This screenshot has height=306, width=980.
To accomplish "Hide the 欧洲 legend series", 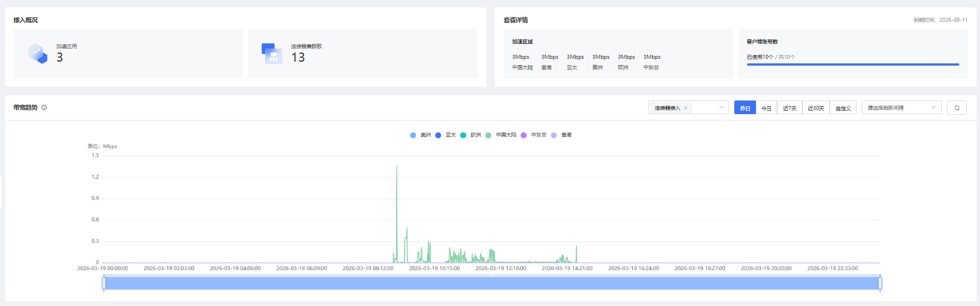I will pyautogui.click(x=471, y=135).
